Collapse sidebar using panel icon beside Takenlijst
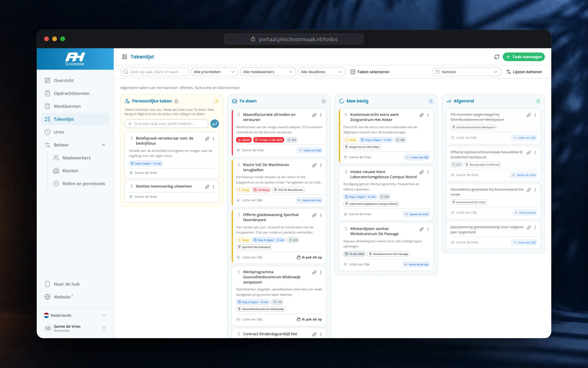 [x=125, y=57]
